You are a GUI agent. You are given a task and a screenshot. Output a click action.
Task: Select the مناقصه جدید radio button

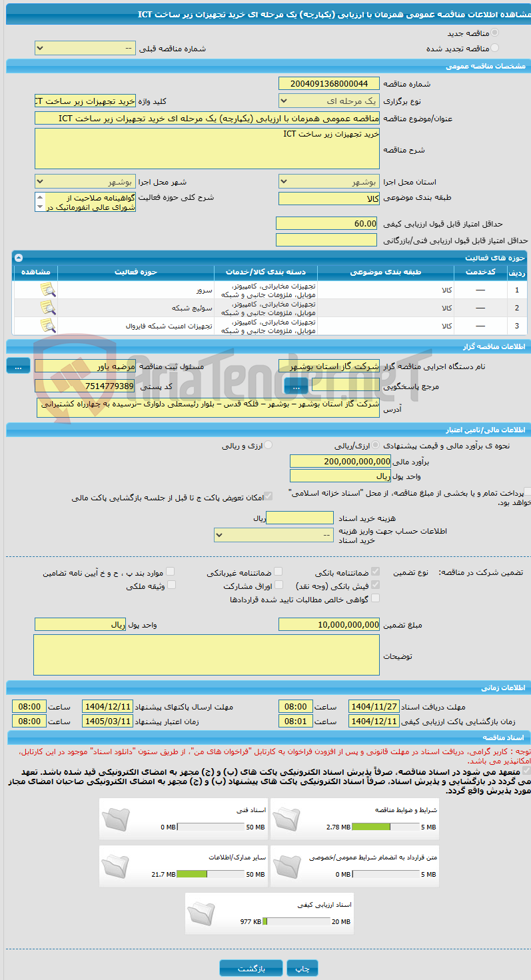point(494,33)
